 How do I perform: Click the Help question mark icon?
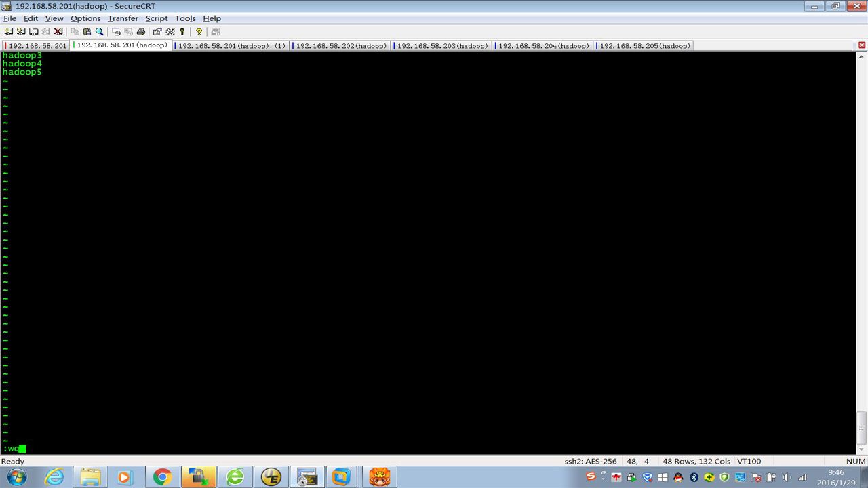[199, 32]
